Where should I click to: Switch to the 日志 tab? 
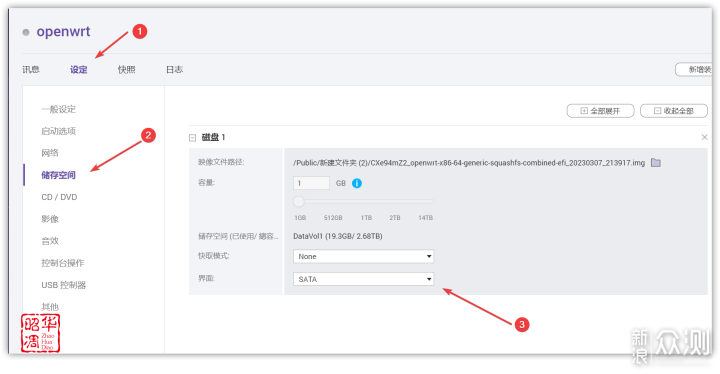[x=174, y=69]
